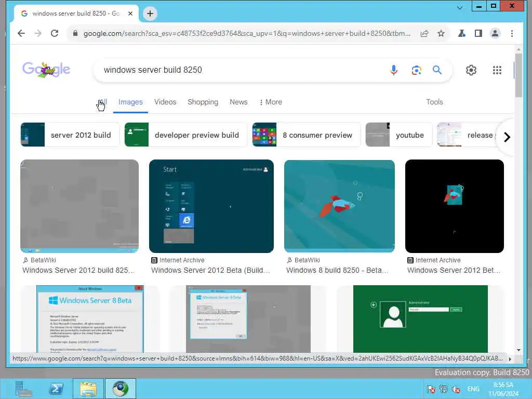This screenshot has height=399, width=532.
Task: Focus the browser address bar
Action: tap(247, 33)
